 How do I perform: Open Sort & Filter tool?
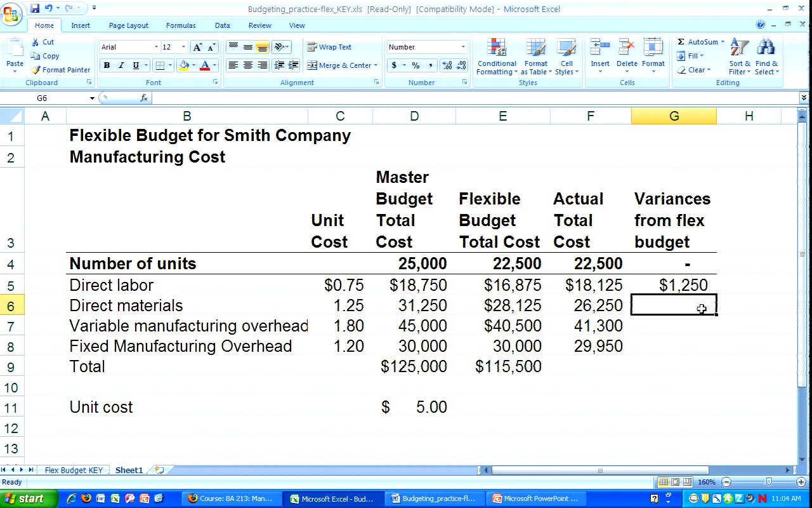pyautogui.click(x=739, y=57)
